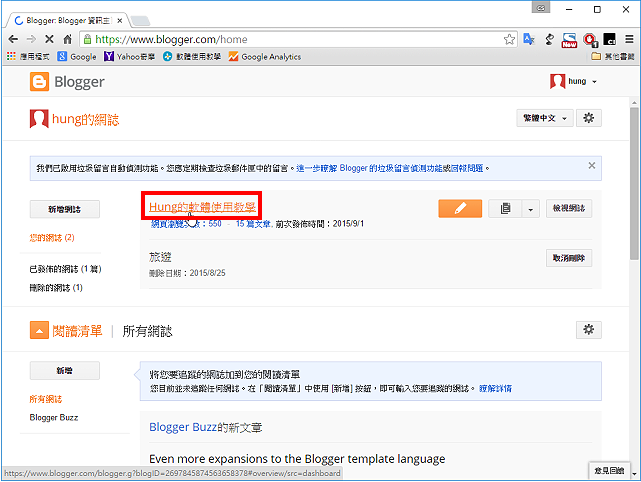Open the page views 550 link
Screen dimensions: 641x482
pyautogui.click(x=186, y=224)
